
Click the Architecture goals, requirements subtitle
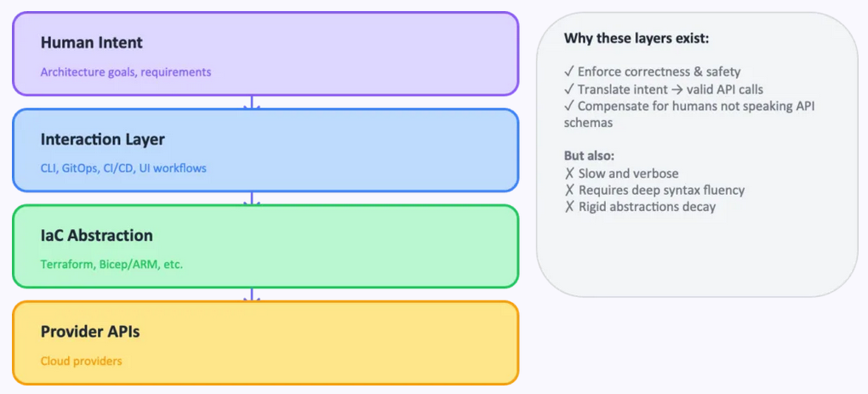126,72
